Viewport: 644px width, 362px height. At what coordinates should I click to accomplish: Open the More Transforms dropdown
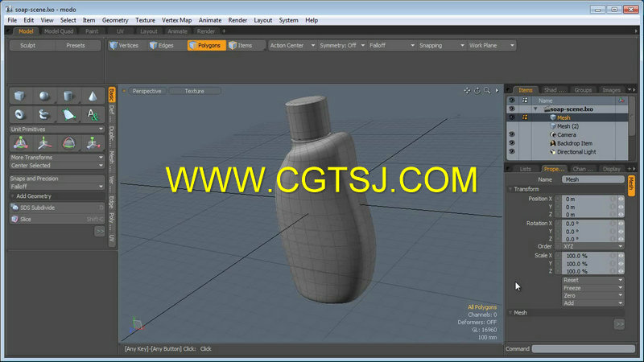click(x=56, y=157)
